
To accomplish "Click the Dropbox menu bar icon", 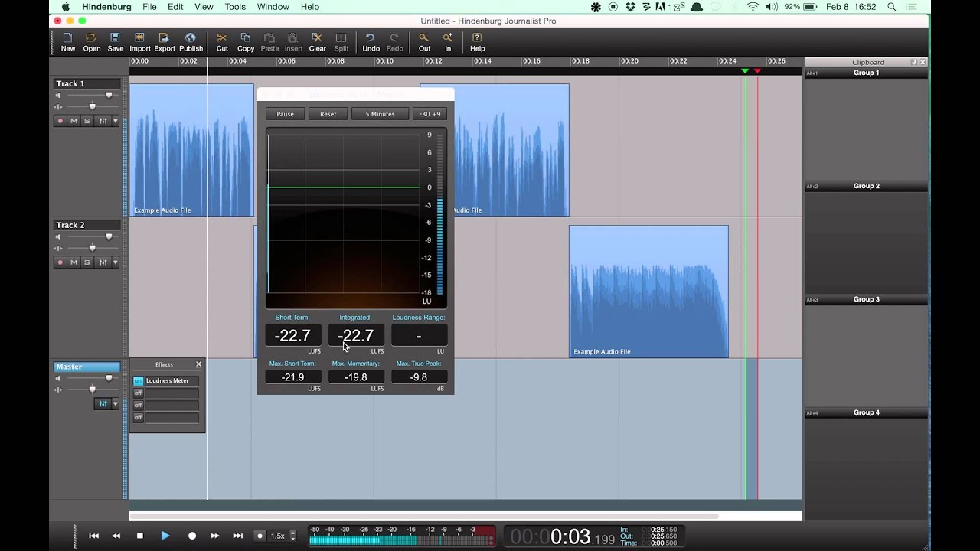I will [x=630, y=7].
